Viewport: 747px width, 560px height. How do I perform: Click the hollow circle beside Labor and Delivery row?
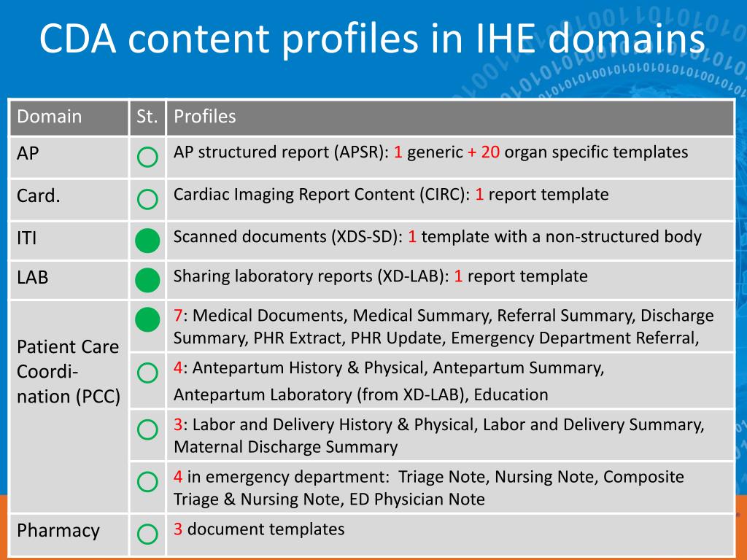tap(147, 429)
